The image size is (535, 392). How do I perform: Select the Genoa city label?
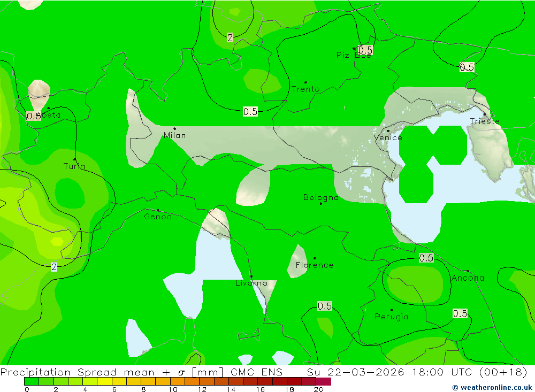tap(158, 217)
